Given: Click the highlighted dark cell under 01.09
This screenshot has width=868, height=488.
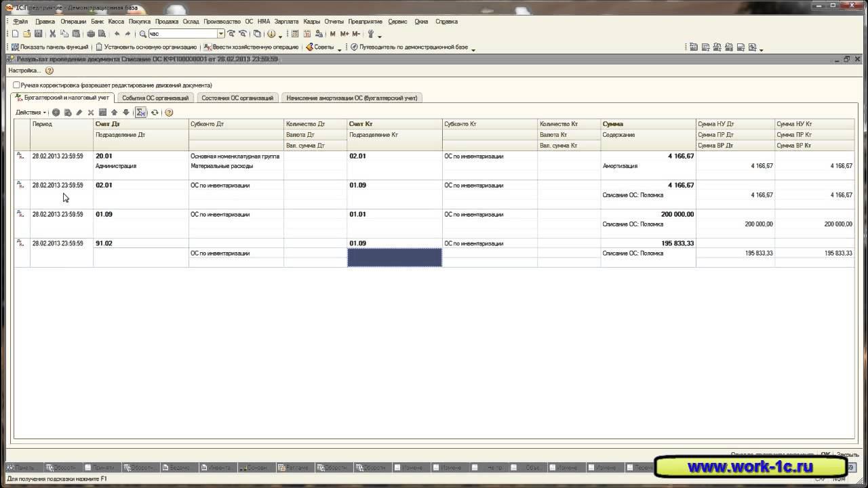Looking at the screenshot, I should point(395,258).
